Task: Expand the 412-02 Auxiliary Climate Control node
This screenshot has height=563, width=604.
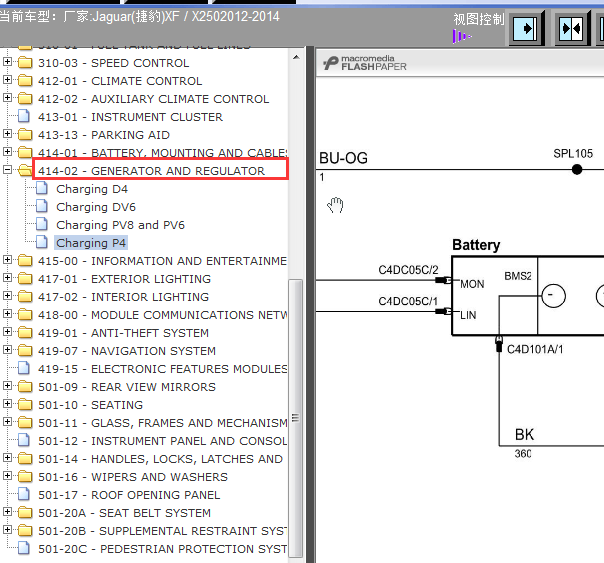Action: pos(7,98)
